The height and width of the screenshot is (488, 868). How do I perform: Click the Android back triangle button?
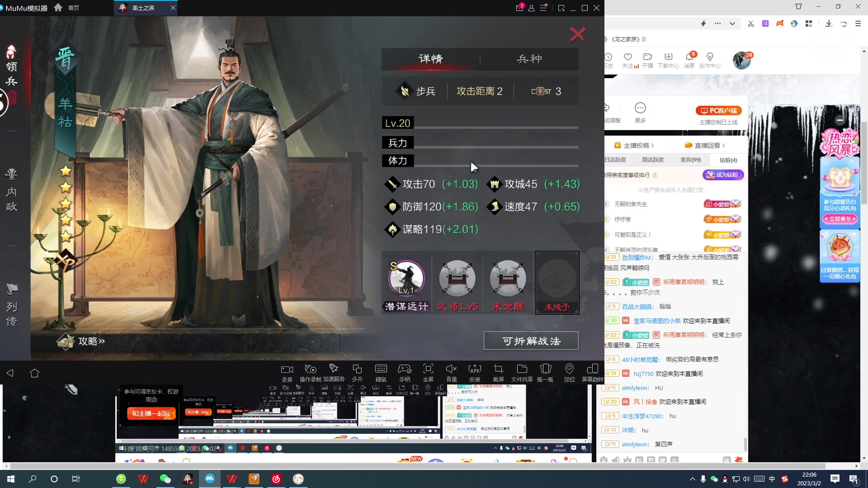coord(10,373)
